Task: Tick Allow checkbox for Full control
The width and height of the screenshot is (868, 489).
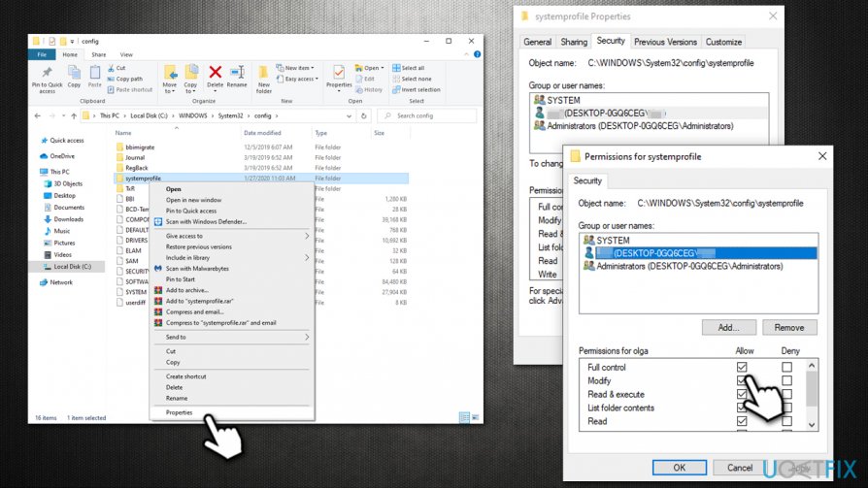Action: [x=742, y=367]
